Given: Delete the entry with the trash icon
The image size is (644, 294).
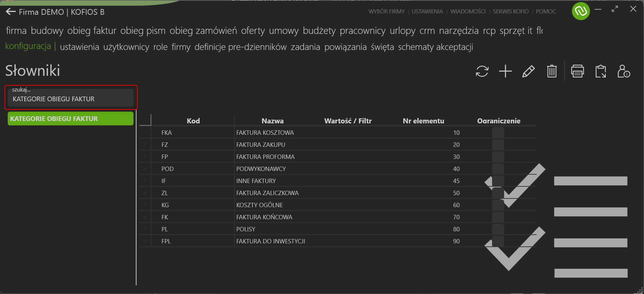Looking at the screenshot, I should [552, 71].
